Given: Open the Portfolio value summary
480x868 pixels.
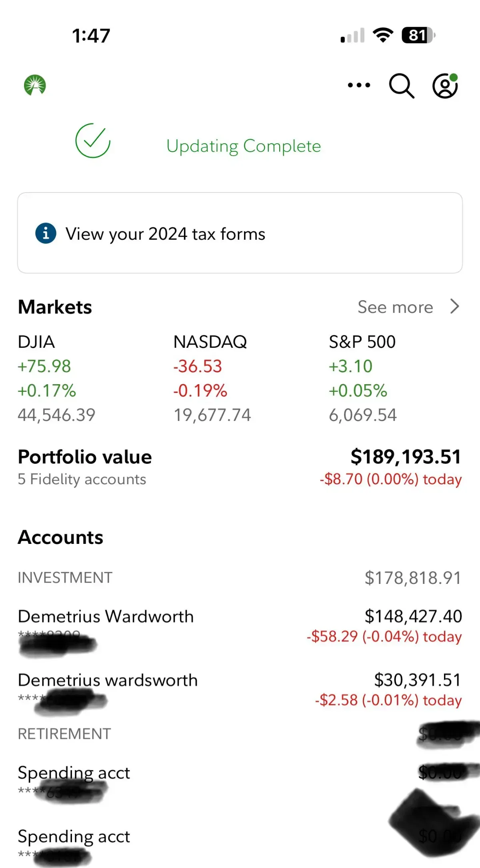Looking at the screenshot, I should click(x=239, y=467).
